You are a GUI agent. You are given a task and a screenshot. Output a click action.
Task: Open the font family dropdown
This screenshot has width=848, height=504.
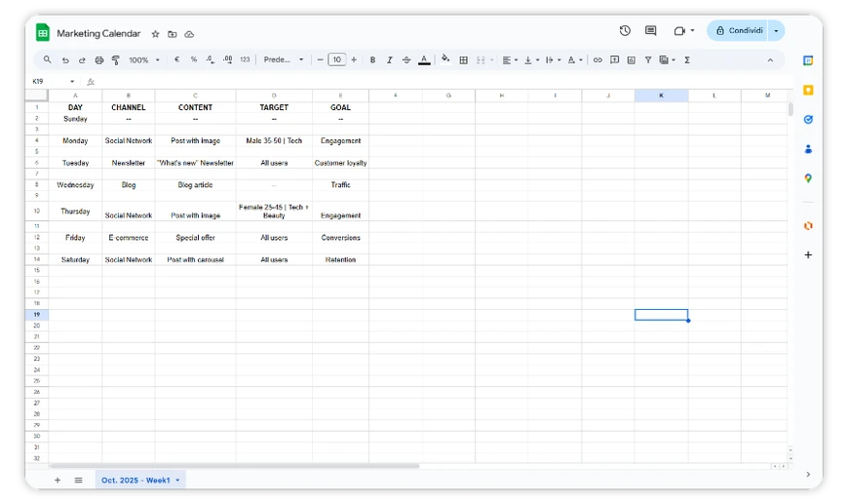click(x=284, y=59)
